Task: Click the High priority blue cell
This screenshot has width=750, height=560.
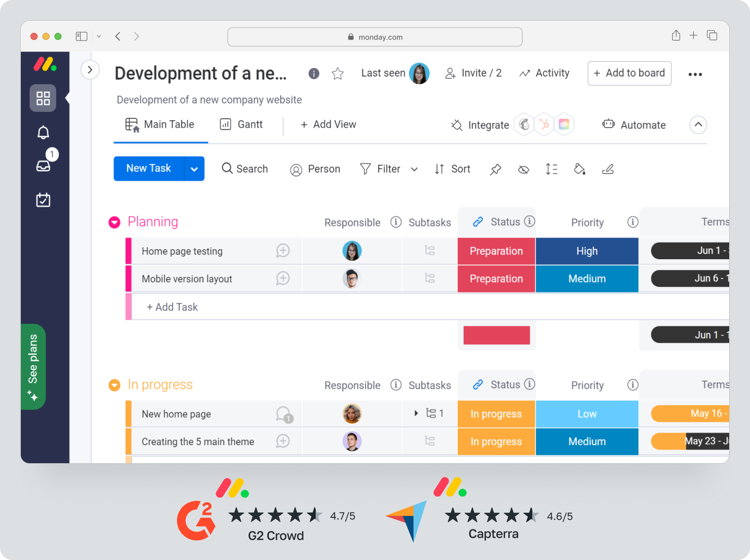Action: click(x=587, y=251)
